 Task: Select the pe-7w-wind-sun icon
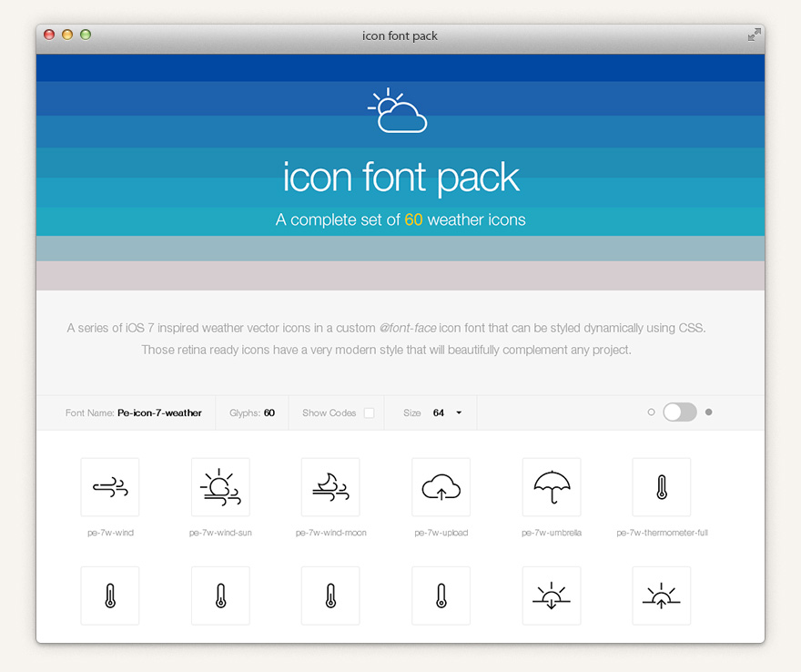pos(220,486)
